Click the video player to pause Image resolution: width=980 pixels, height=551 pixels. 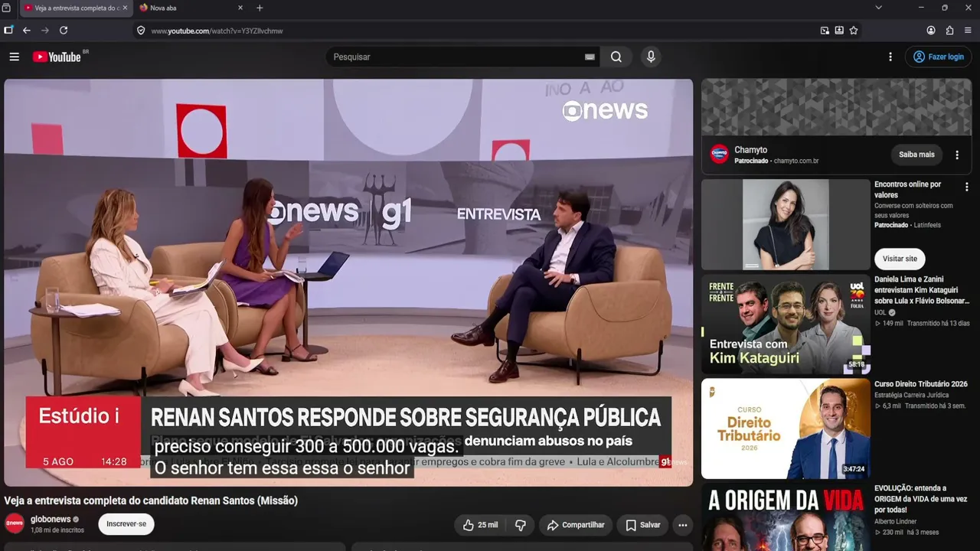348,282
